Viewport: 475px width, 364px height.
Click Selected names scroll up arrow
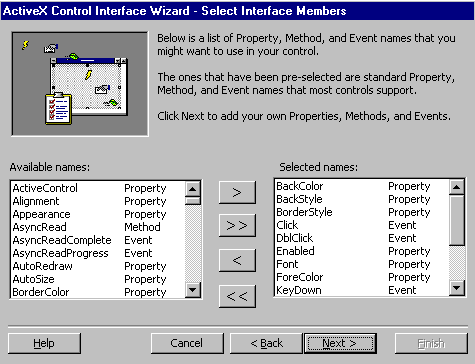457,187
